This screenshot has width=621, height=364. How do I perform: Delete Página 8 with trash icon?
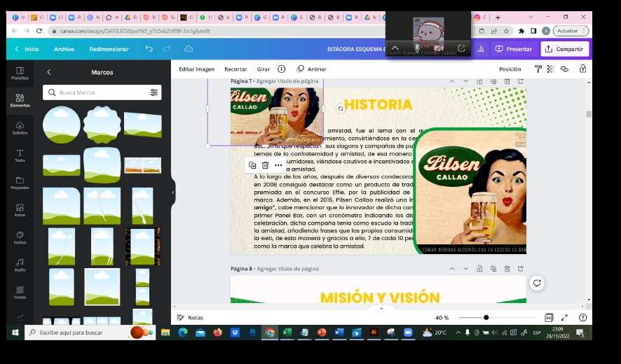click(x=507, y=268)
